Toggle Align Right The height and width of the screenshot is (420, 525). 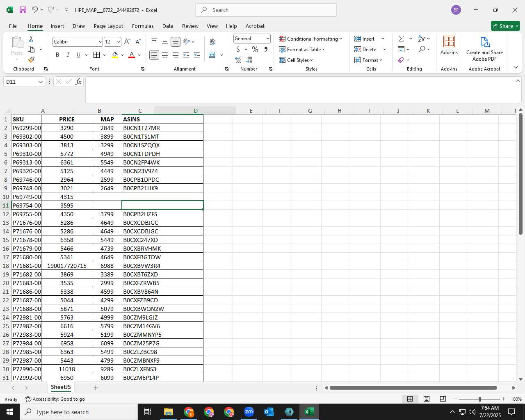[176, 55]
